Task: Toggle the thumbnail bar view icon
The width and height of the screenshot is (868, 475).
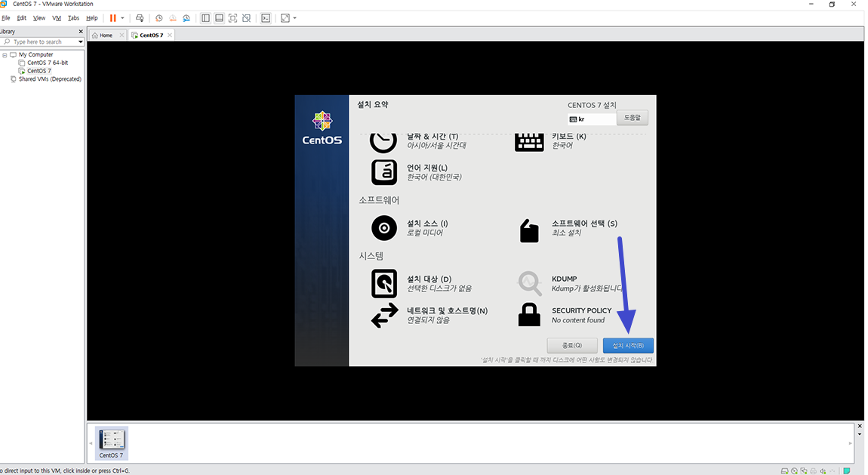Action: (219, 18)
